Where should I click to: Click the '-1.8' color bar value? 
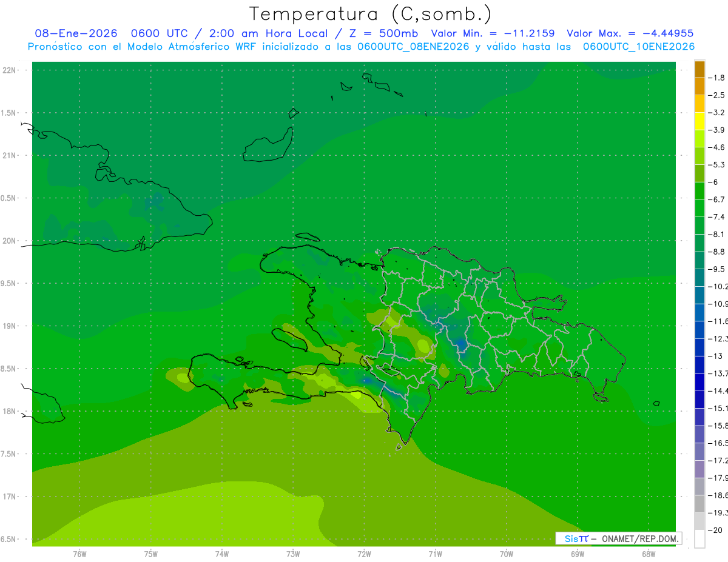[716, 78]
